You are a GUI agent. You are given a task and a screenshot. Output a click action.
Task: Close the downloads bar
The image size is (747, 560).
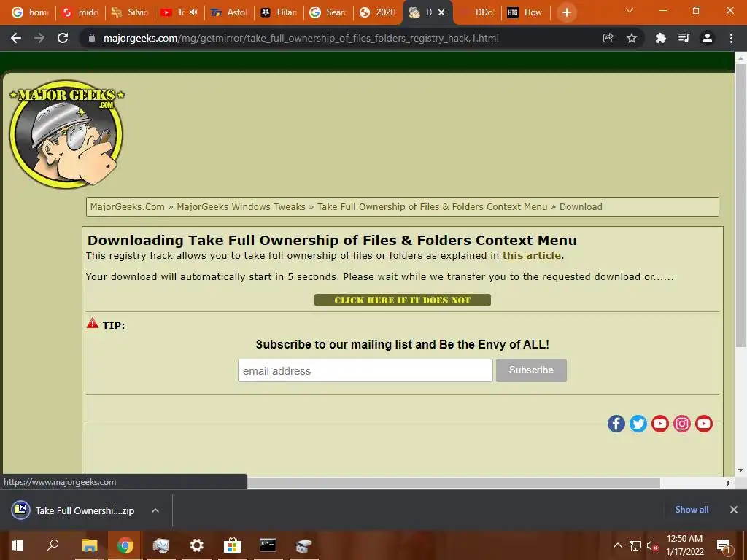tap(734, 510)
